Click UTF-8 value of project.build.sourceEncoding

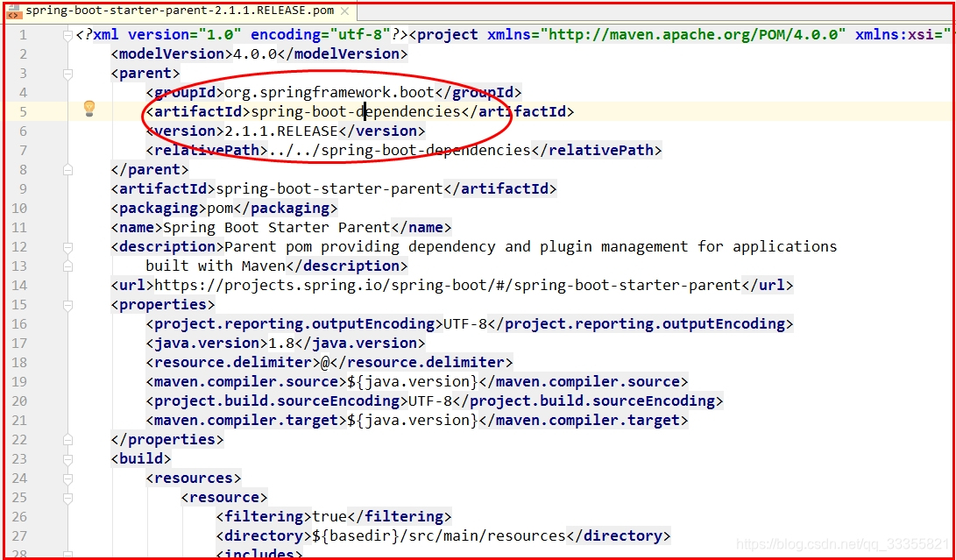point(430,401)
